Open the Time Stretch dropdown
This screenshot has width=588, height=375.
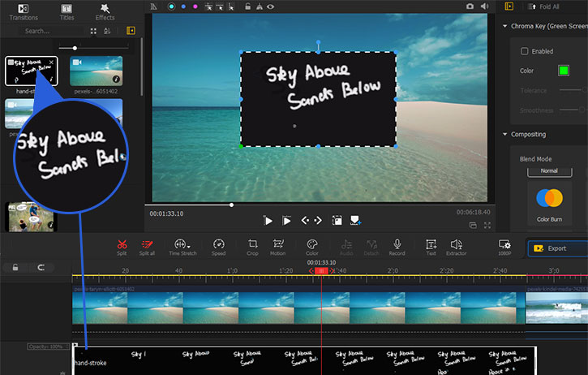[x=182, y=244]
